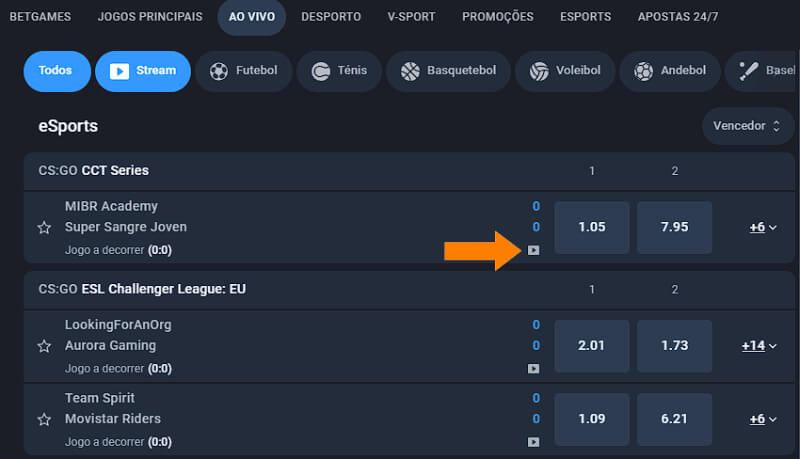The image size is (800, 459).
Task: Open stream icon for LookingForAnOrg match
Action: point(533,368)
